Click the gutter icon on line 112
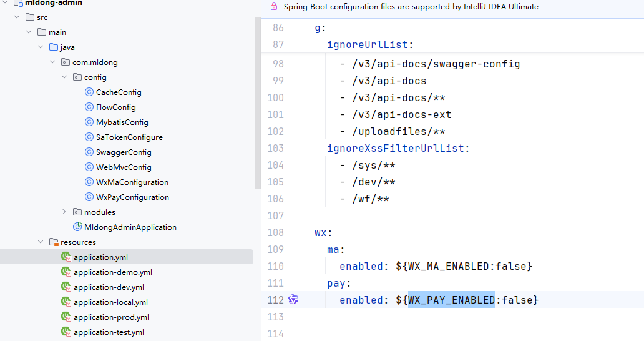This screenshot has width=644, height=341. [293, 300]
